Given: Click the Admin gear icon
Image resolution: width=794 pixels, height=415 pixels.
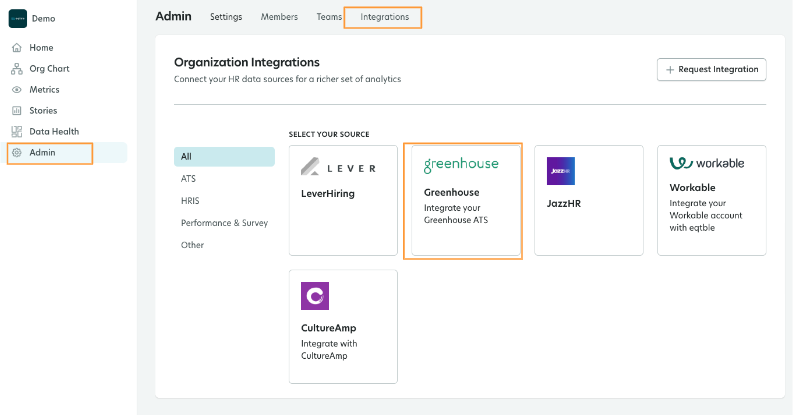Looking at the screenshot, I should 17,153.
